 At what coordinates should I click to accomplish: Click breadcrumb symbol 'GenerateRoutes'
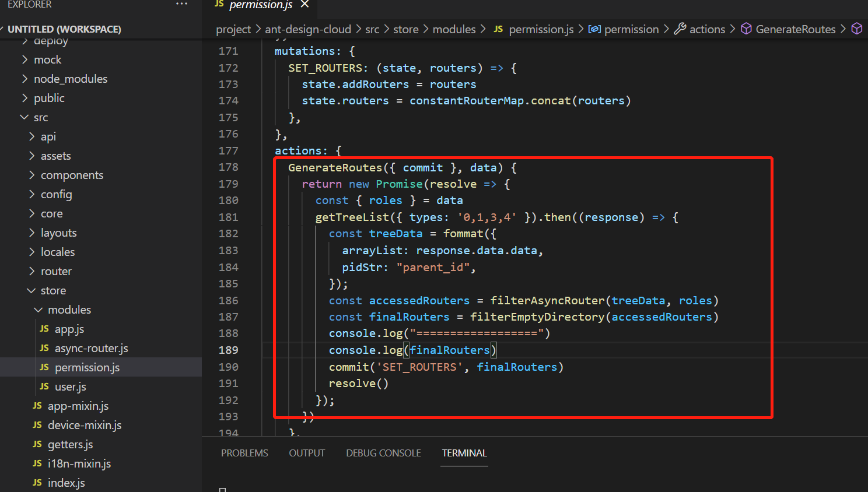(x=796, y=29)
